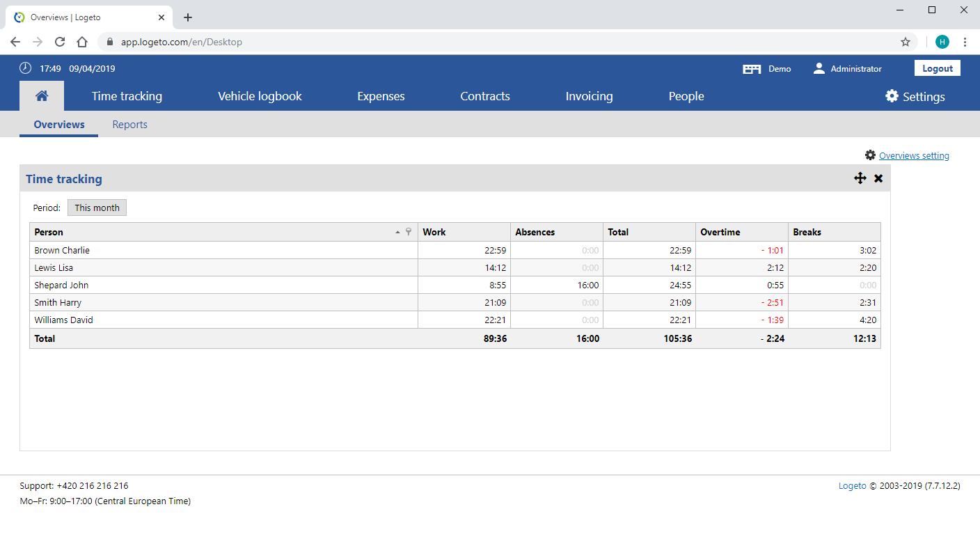Click the 16:00 absences value for Shepard John
This screenshot has width=980, height=555.
coord(588,285)
